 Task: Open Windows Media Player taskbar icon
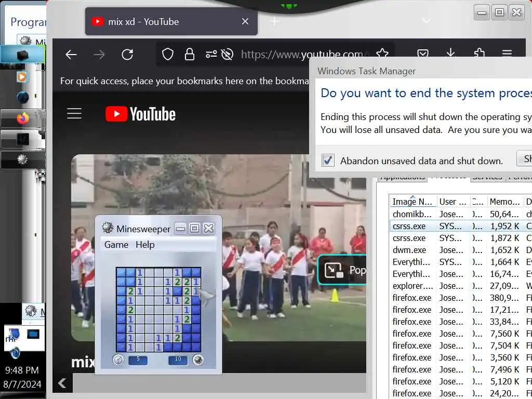click(x=22, y=77)
